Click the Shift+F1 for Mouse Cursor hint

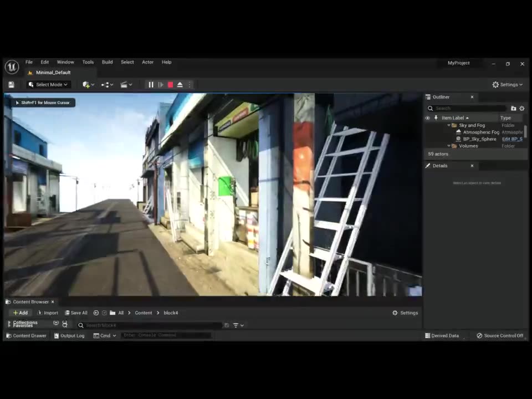click(43, 103)
